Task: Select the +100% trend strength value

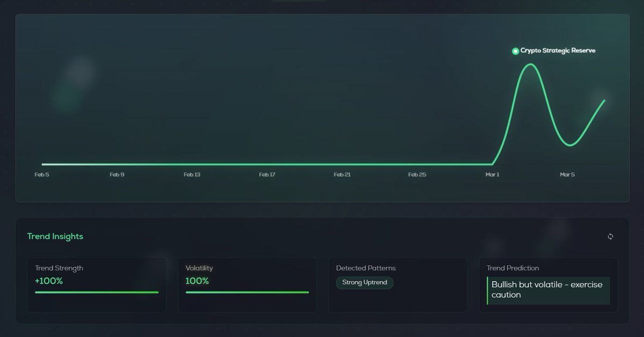Action: pyautogui.click(x=49, y=281)
